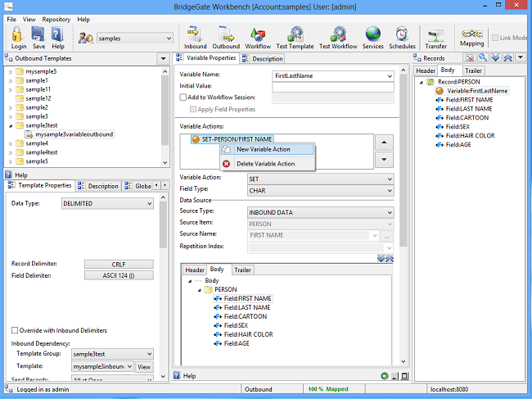Collapse the sample3test folder
This screenshot has height=399, width=532.
pos(11,125)
